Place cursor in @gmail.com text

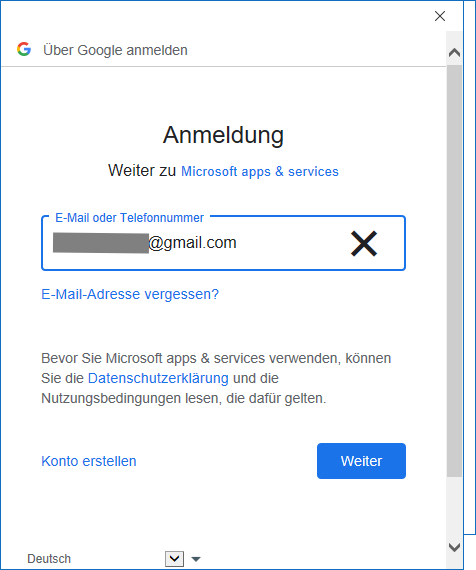pos(192,243)
